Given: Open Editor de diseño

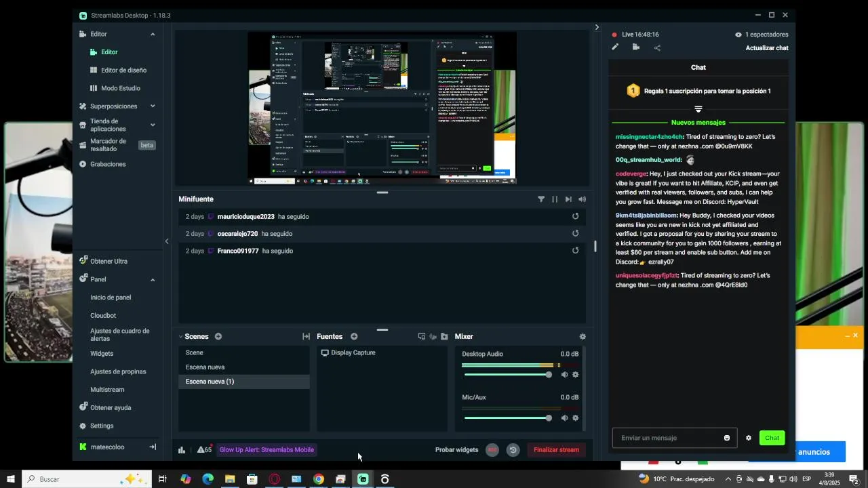Looking at the screenshot, I should 123,70.
